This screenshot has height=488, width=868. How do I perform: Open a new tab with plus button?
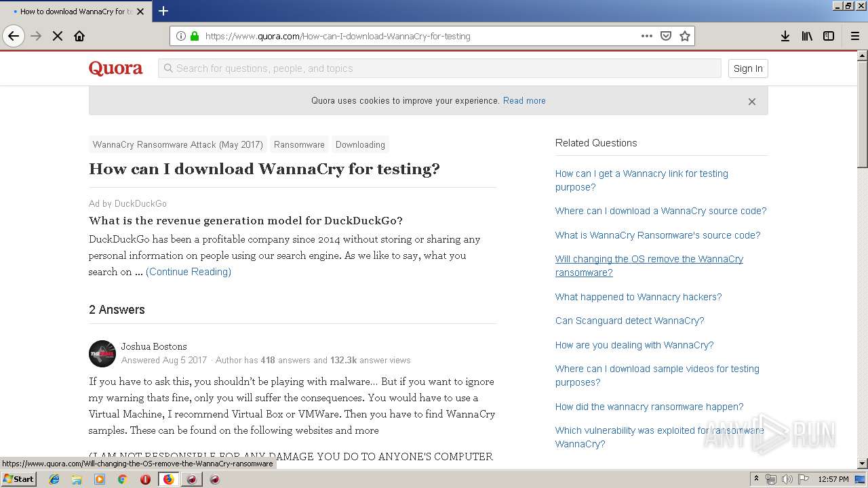pyautogui.click(x=163, y=11)
